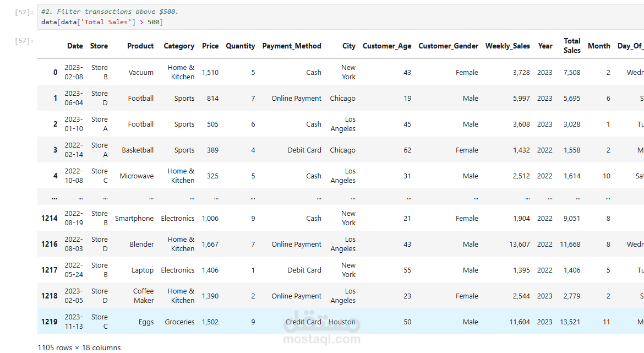
Task: Click the Smartphone cell in row 1214
Action: pyautogui.click(x=134, y=219)
